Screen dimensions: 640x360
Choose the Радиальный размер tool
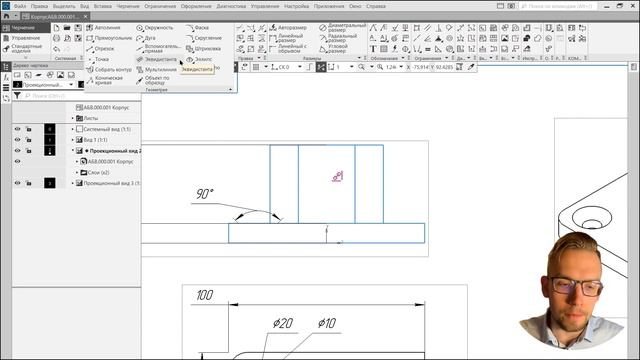tap(338, 38)
